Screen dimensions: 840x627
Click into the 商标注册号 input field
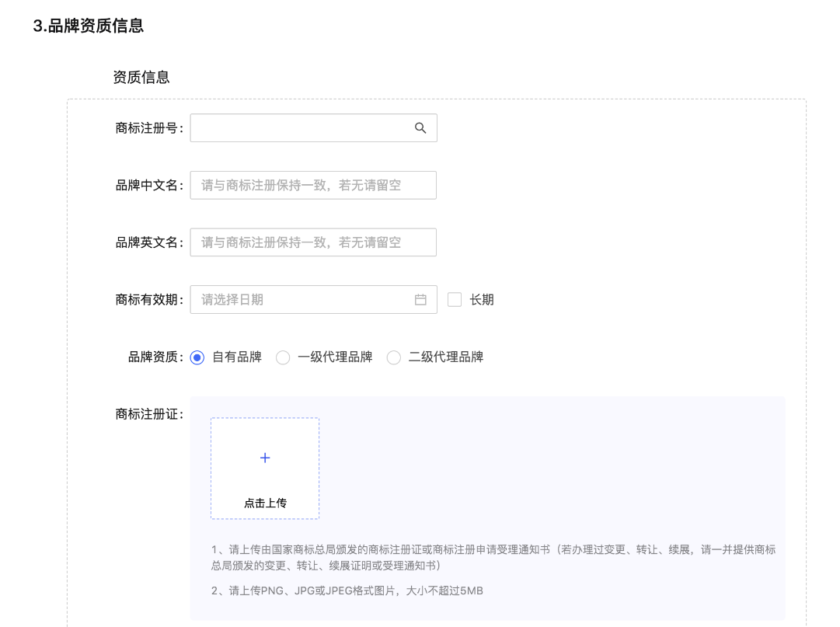pyautogui.click(x=303, y=127)
